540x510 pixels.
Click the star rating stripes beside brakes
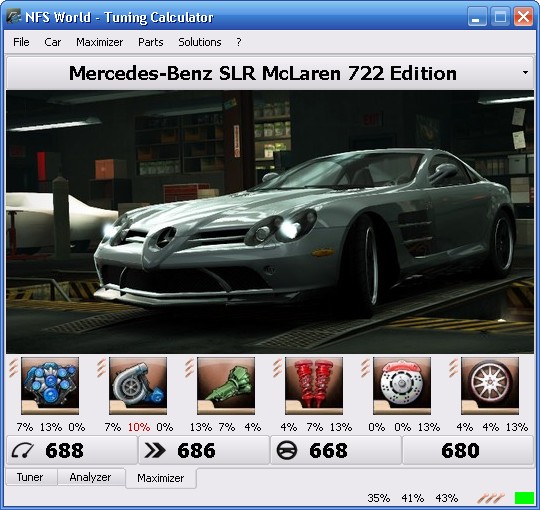pos(365,368)
